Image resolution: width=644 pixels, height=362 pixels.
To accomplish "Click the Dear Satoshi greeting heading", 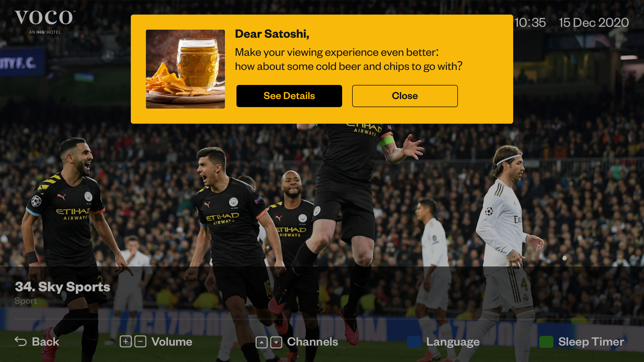I will (x=272, y=34).
